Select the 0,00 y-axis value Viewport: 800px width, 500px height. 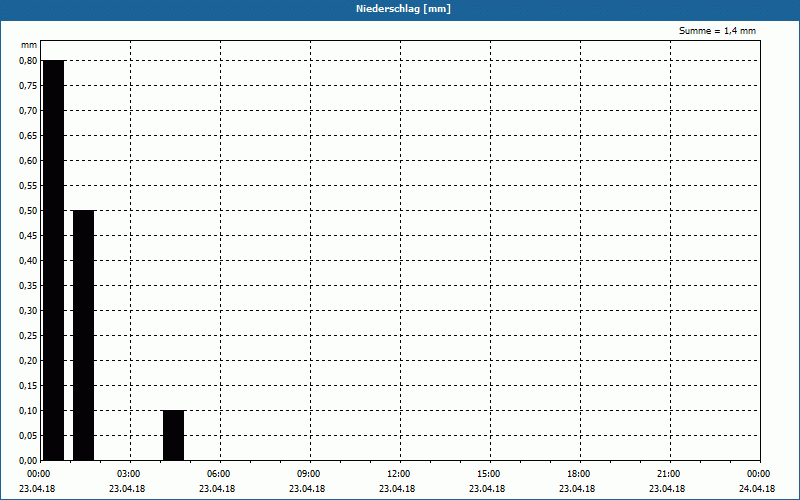28,460
